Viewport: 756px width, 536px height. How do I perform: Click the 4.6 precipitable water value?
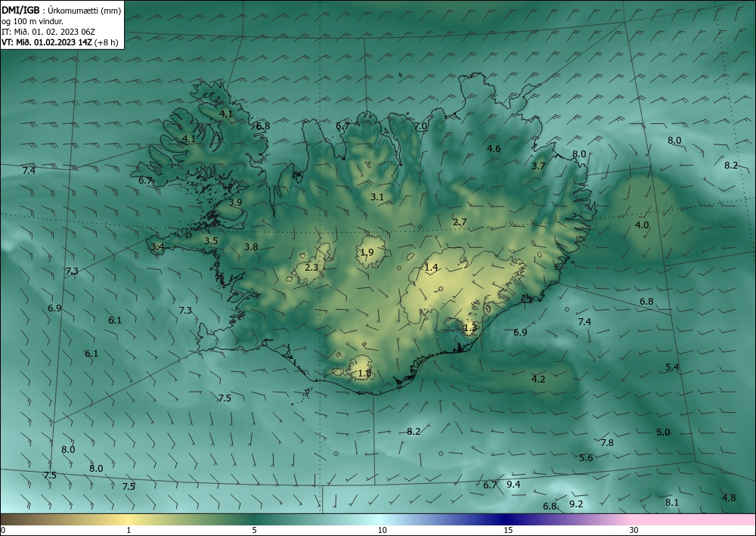coord(494,148)
